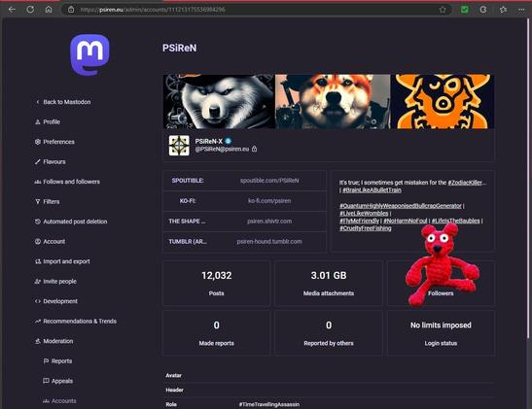
Task: Click the #ZodiacKiller hashtag
Action: (x=465, y=183)
